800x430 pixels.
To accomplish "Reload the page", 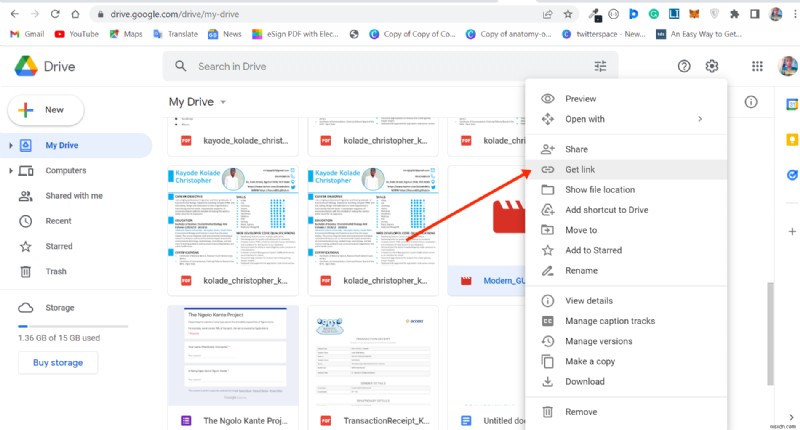I will pyautogui.click(x=55, y=14).
